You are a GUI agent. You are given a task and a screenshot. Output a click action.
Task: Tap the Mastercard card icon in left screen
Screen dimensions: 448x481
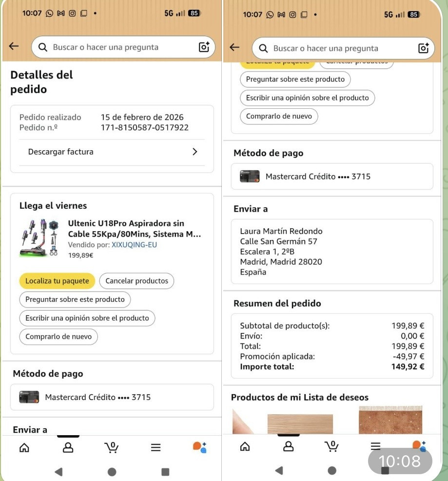(x=29, y=397)
